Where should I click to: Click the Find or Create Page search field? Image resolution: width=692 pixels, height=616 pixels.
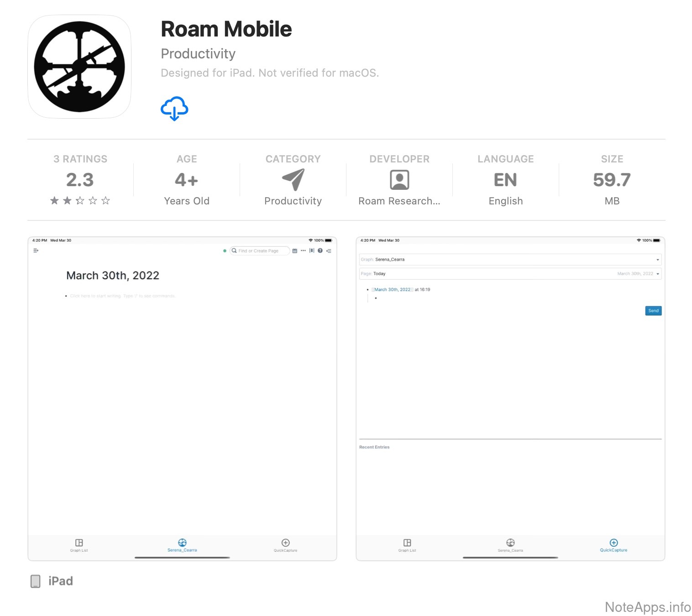coord(260,251)
